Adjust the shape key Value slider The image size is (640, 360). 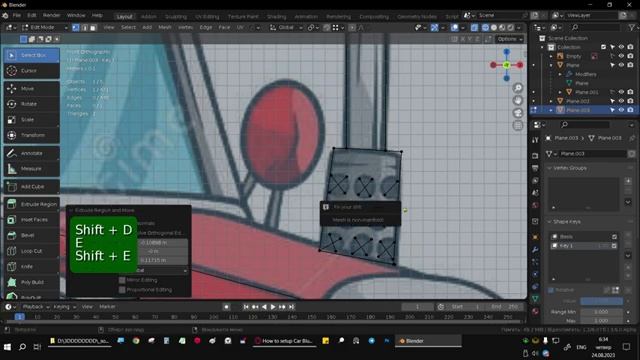coord(602,301)
